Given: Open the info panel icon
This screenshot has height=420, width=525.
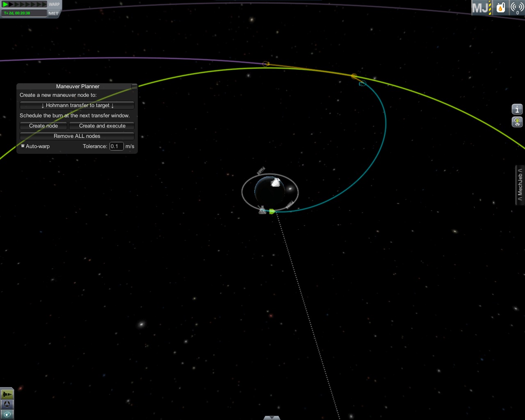Looking at the screenshot, I should [517, 109].
